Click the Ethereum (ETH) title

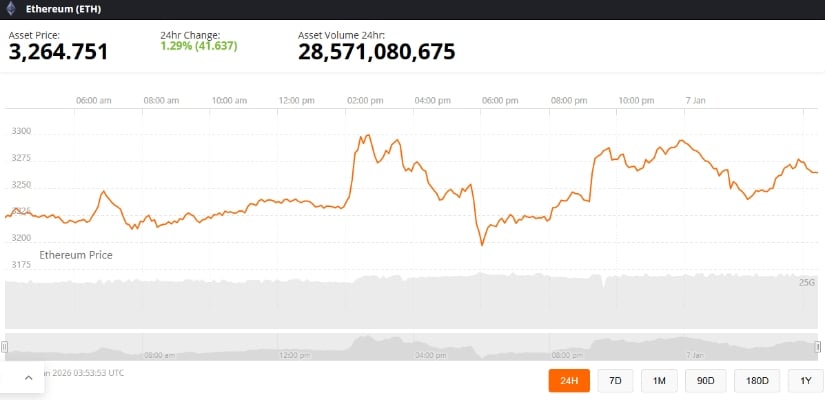[x=63, y=8]
